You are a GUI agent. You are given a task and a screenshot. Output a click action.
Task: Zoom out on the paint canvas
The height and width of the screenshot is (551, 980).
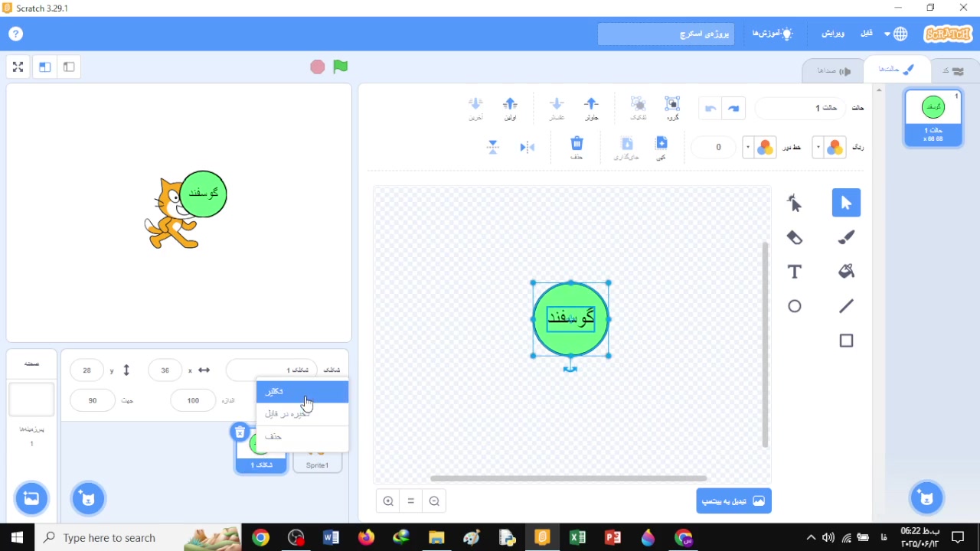pos(434,501)
